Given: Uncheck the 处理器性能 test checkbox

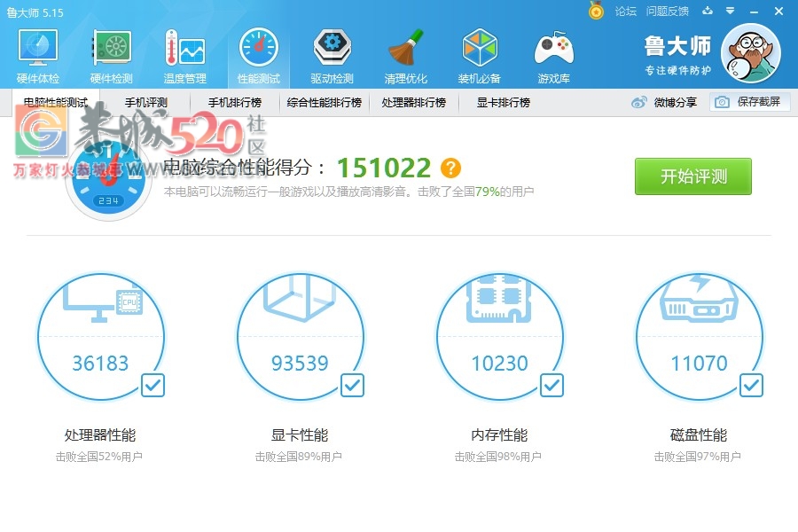Looking at the screenshot, I should pyautogui.click(x=153, y=385).
